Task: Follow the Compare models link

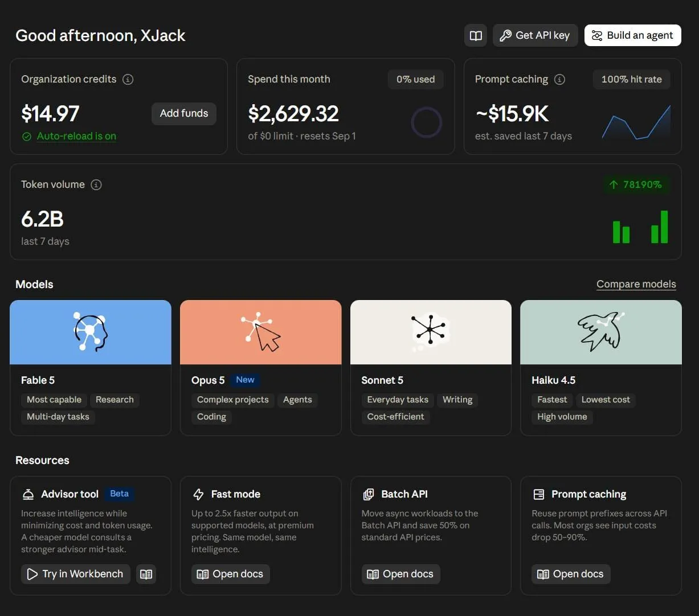Action: point(636,284)
